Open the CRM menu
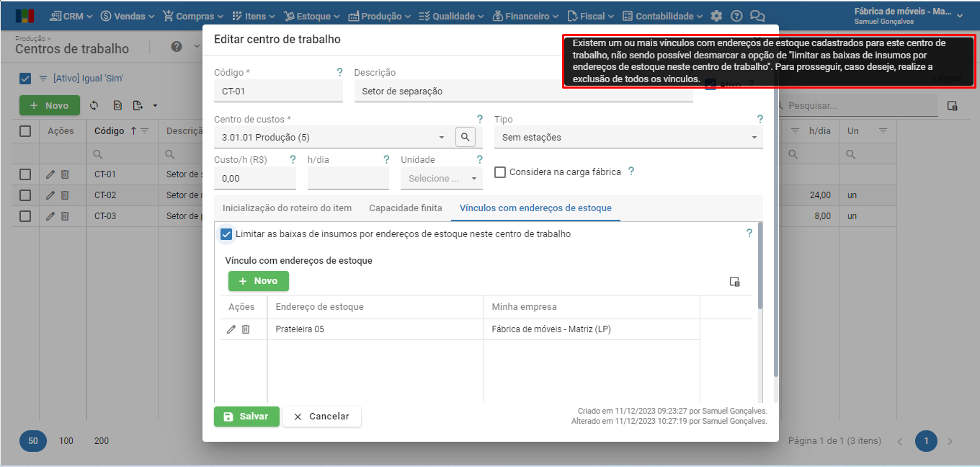 (71, 16)
